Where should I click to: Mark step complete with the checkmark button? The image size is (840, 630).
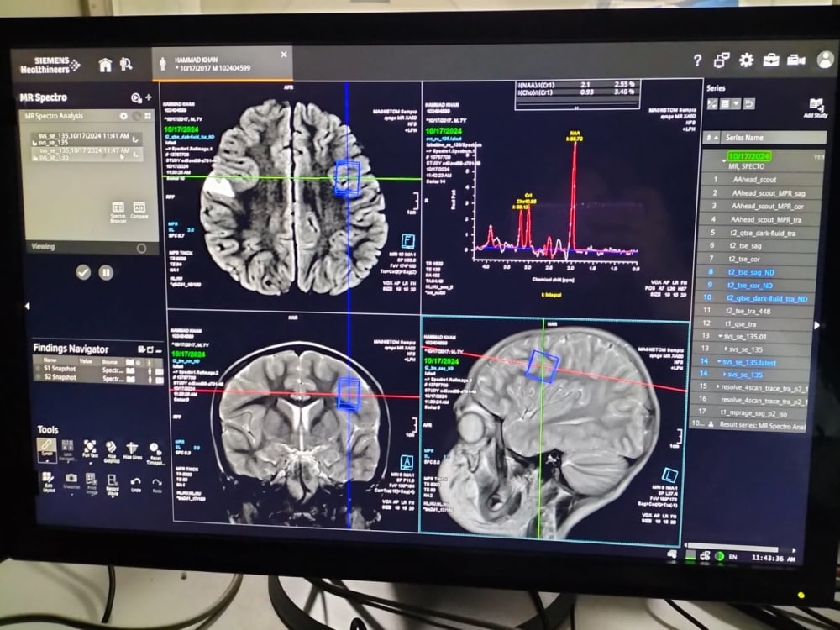pos(83,272)
